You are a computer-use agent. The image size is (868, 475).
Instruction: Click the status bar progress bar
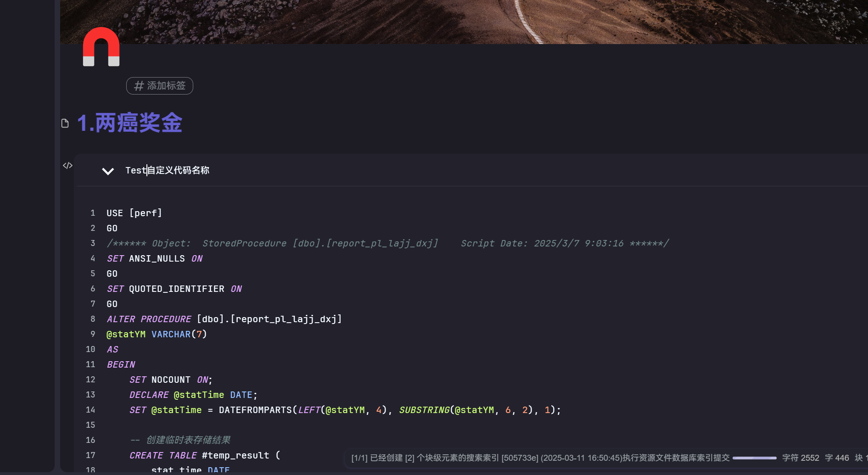coord(754,458)
